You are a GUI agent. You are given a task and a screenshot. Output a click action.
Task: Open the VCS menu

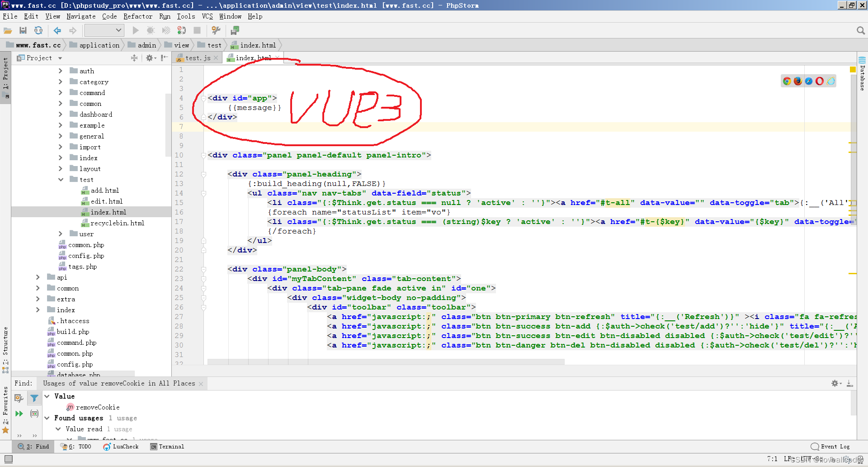click(207, 16)
